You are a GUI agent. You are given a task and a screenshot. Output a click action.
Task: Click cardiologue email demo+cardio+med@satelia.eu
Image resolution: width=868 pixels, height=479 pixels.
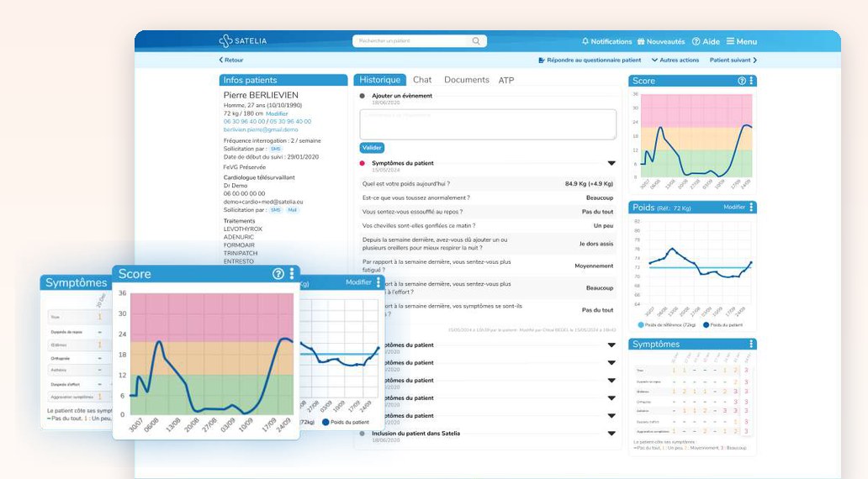pyautogui.click(x=263, y=202)
